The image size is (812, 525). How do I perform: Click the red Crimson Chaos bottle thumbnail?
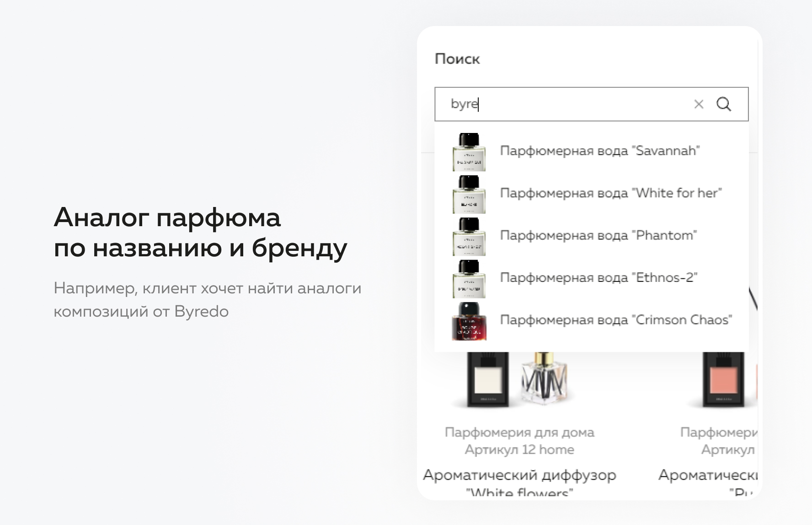pyautogui.click(x=469, y=321)
